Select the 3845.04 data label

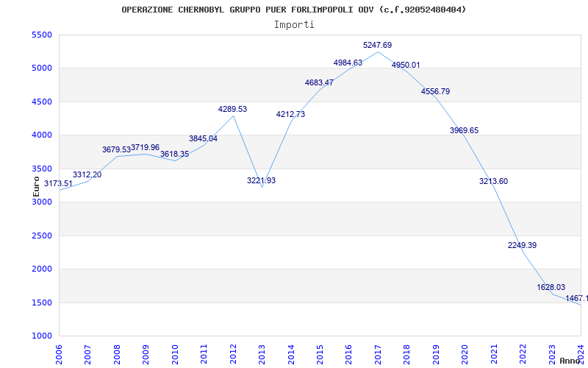203,138
